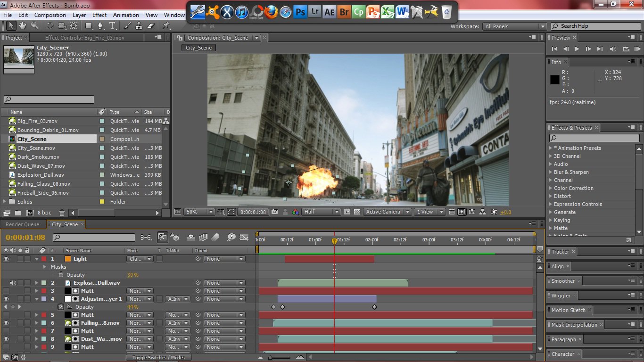644x362 pixels.
Task: Choose the Horizontal Type tool
Action: pyautogui.click(x=113, y=25)
